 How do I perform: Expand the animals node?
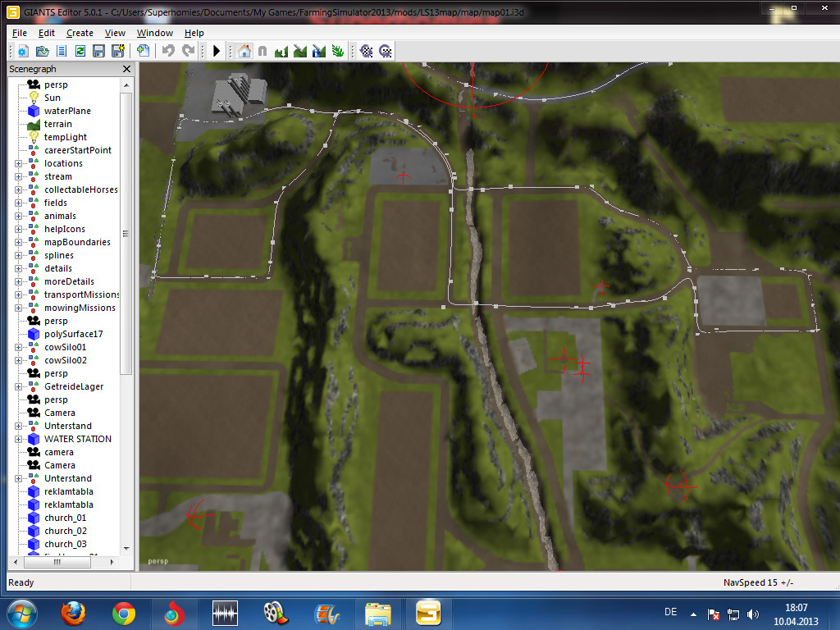(x=18, y=216)
